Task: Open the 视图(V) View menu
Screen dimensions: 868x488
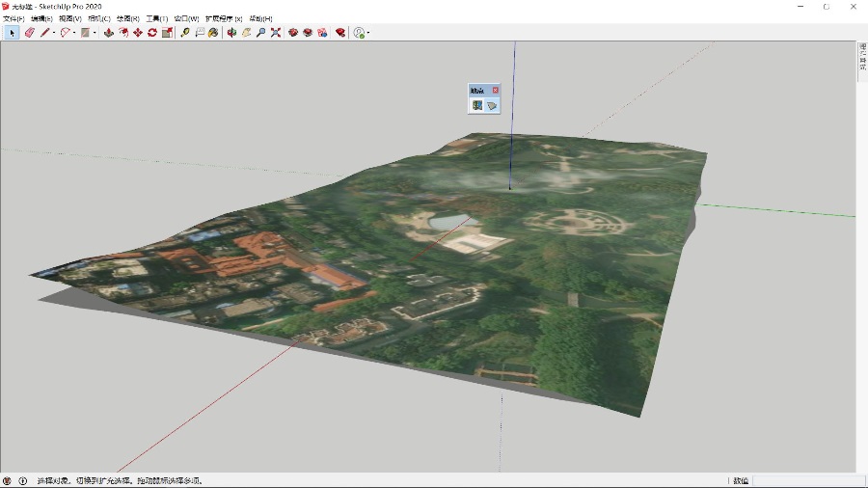Action: pyautogui.click(x=70, y=18)
